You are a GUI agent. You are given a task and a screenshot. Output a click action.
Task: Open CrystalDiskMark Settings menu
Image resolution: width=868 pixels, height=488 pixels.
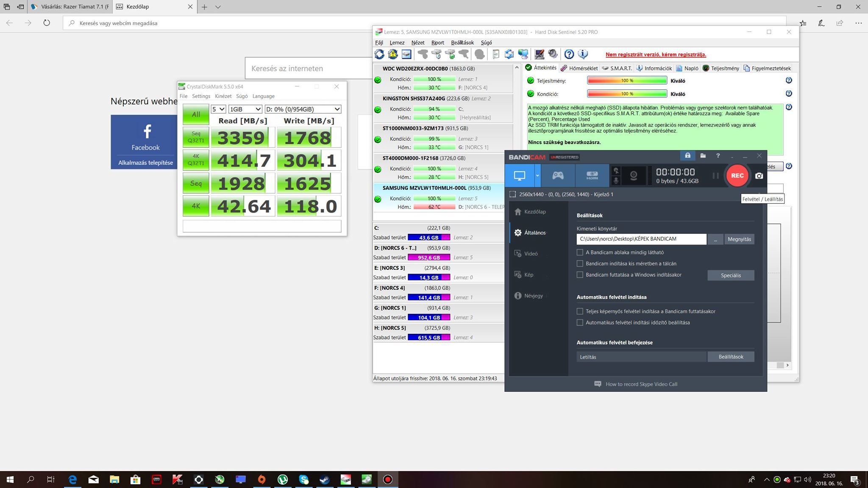[201, 96]
